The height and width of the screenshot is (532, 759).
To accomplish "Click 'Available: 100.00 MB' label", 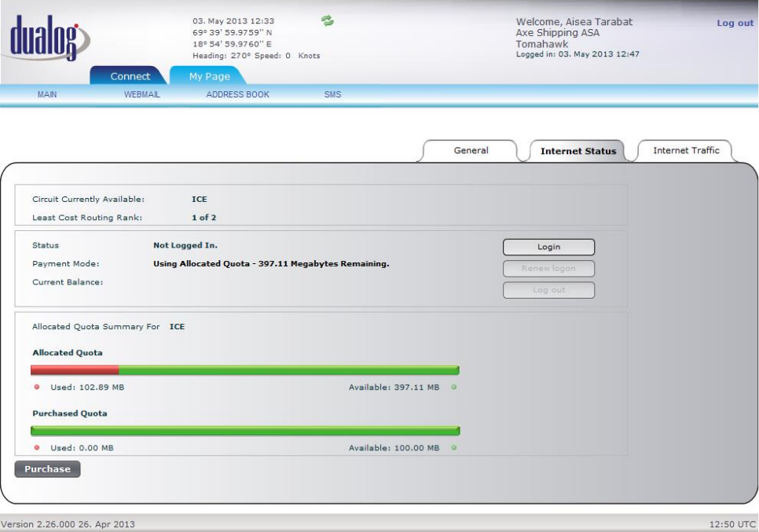I will 394,448.
